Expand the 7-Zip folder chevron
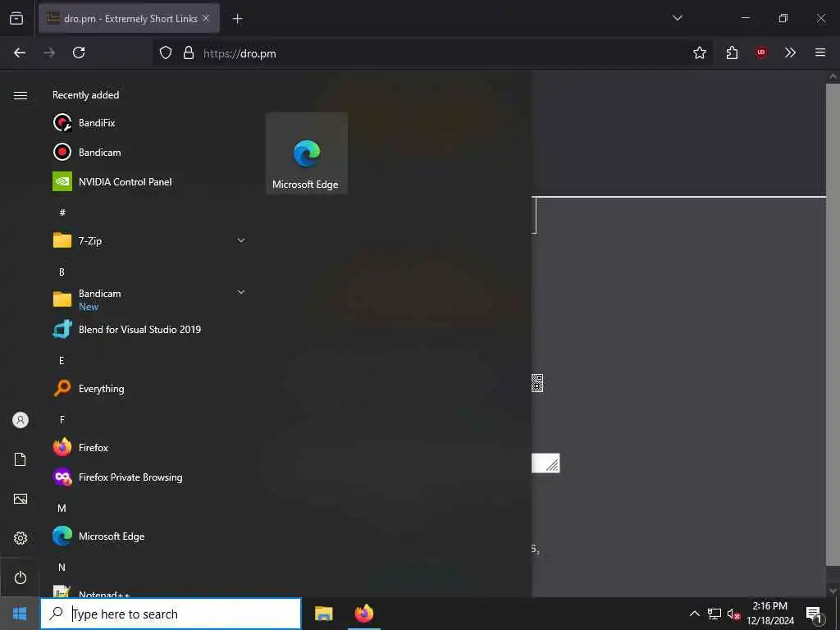840x630 pixels. pyautogui.click(x=241, y=240)
